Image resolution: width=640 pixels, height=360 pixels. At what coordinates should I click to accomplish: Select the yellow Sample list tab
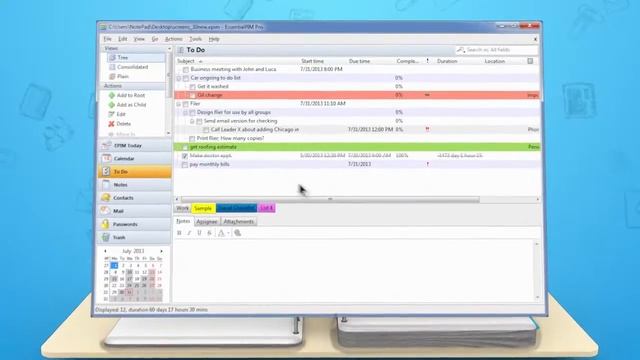[x=203, y=208]
